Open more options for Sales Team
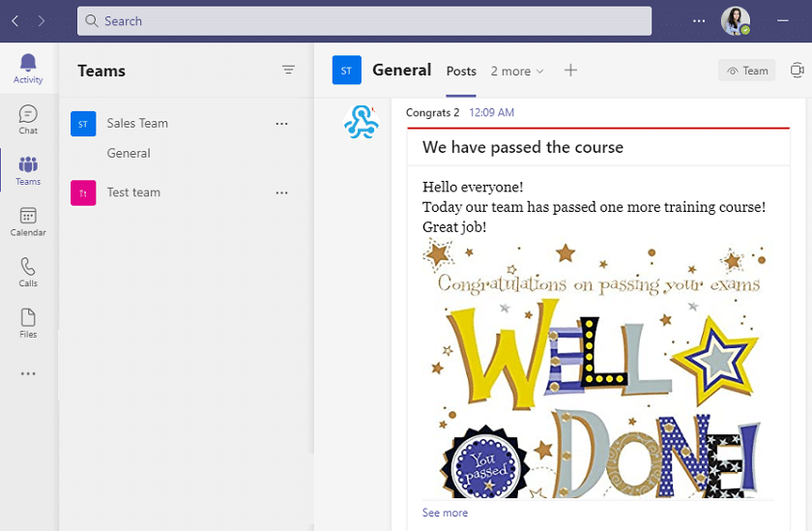Image resolution: width=812 pixels, height=531 pixels. pyautogui.click(x=281, y=124)
